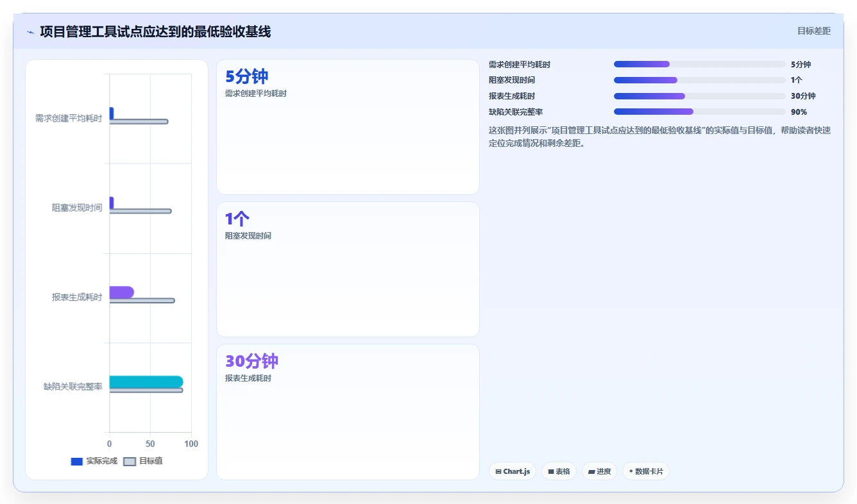Viewport: 857px width, 504px height.
Task: Click the 90% value in the progress list
Action: click(x=799, y=112)
